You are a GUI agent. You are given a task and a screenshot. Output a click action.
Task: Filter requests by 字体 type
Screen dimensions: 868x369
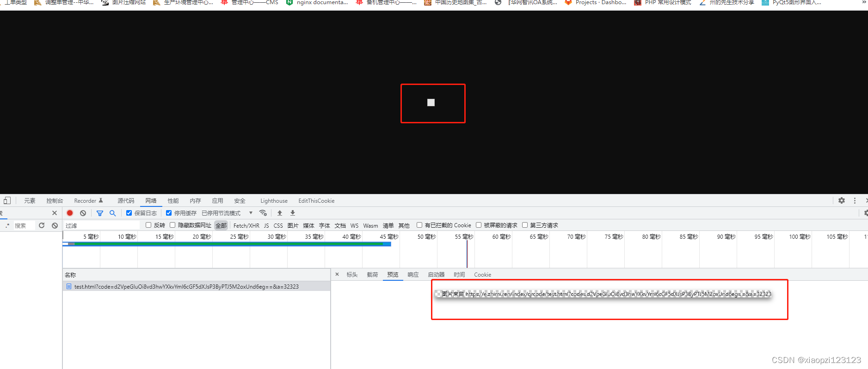pos(324,225)
